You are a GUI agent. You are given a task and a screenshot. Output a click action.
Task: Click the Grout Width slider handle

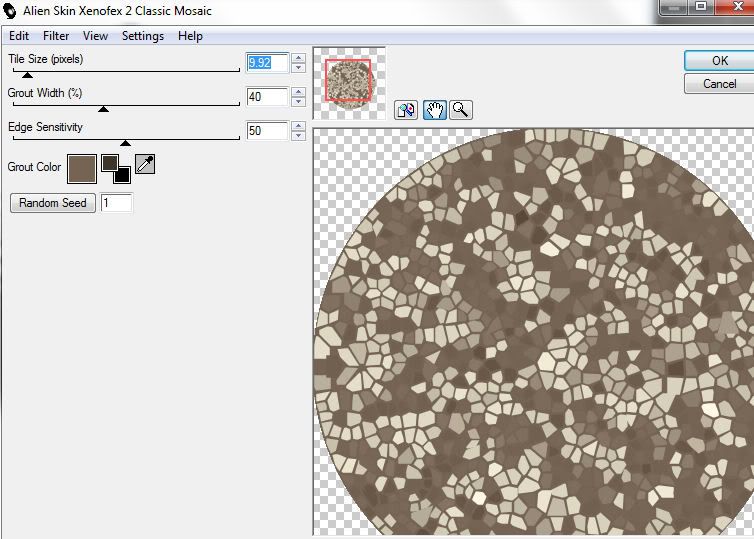click(x=103, y=109)
